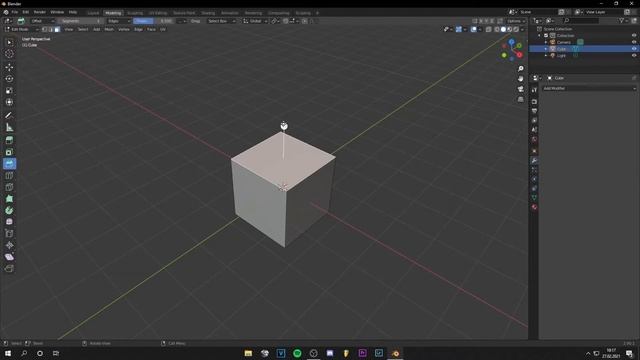
Task: Select the Loop Cut tool
Action: (9, 176)
